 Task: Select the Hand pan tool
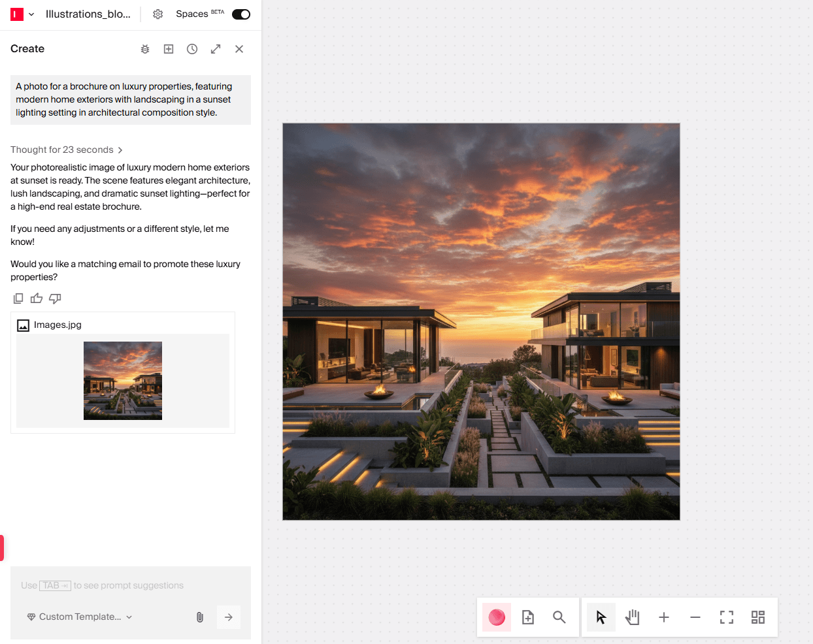point(632,617)
